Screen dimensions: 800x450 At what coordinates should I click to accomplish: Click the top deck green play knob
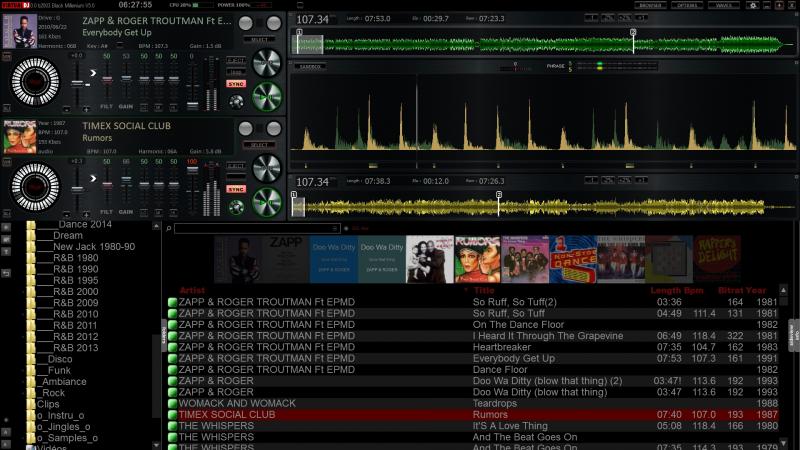point(267,96)
